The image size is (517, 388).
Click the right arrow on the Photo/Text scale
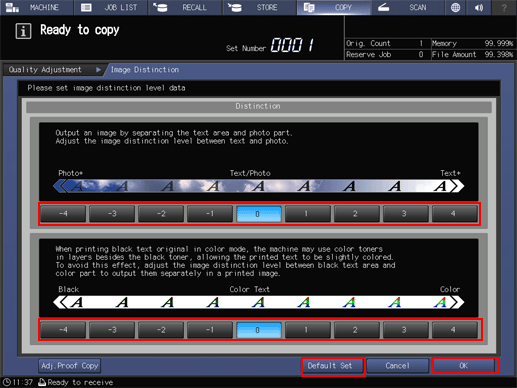457,186
